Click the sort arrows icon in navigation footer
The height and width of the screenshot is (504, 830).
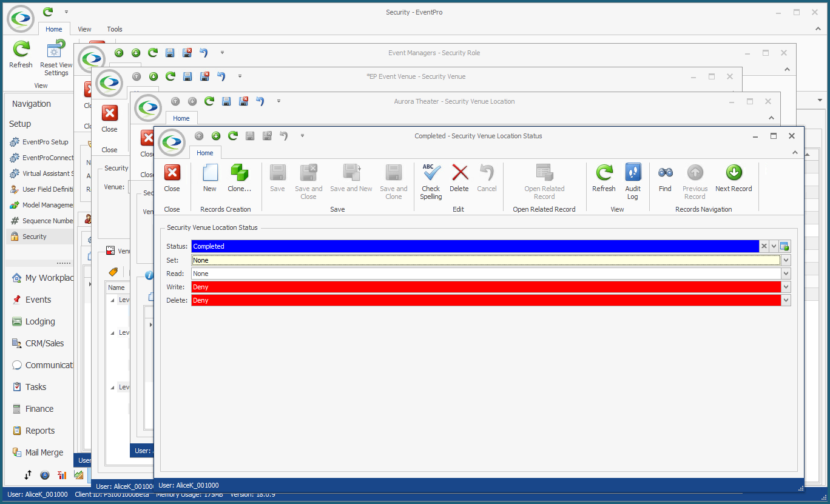(x=28, y=475)
